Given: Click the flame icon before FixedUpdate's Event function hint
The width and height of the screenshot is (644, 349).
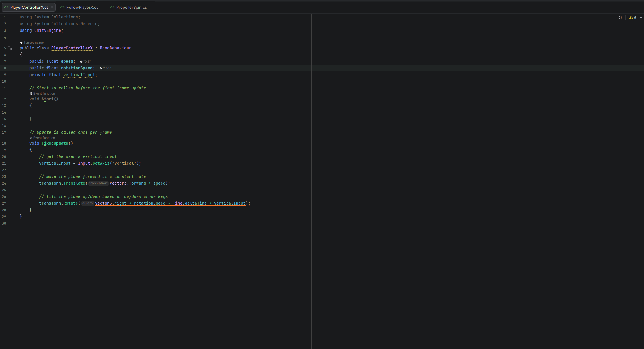Looking at the screenshot, I should (31, 138).
